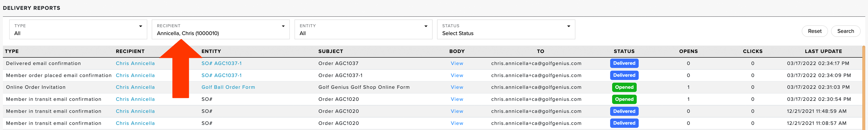View body of Order AGC1037-1 email
Image resolution: width=868 pixels, height=130 pixels.
click(457, 75)
